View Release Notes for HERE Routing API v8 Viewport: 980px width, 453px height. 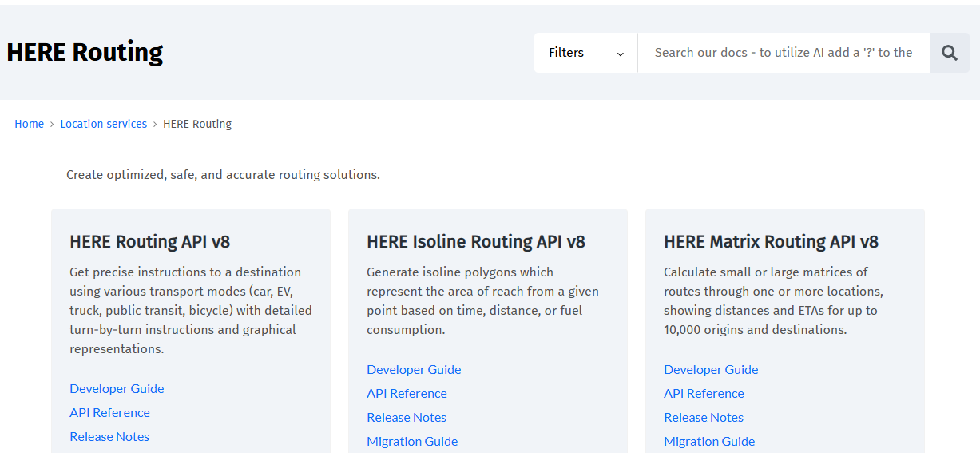[x=109, y=437]
